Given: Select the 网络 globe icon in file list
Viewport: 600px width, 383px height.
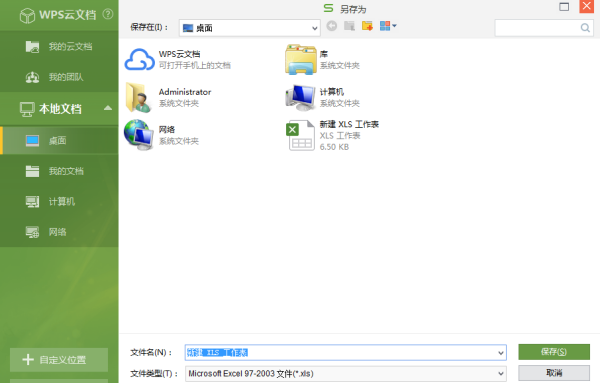Looking at the screenshot, I should (139, 135).
